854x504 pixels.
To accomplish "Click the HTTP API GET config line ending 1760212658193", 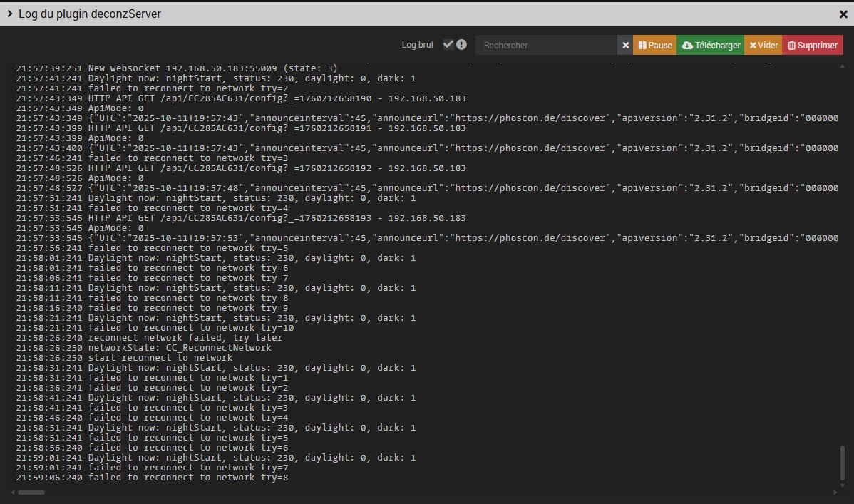I will (241, 218).
